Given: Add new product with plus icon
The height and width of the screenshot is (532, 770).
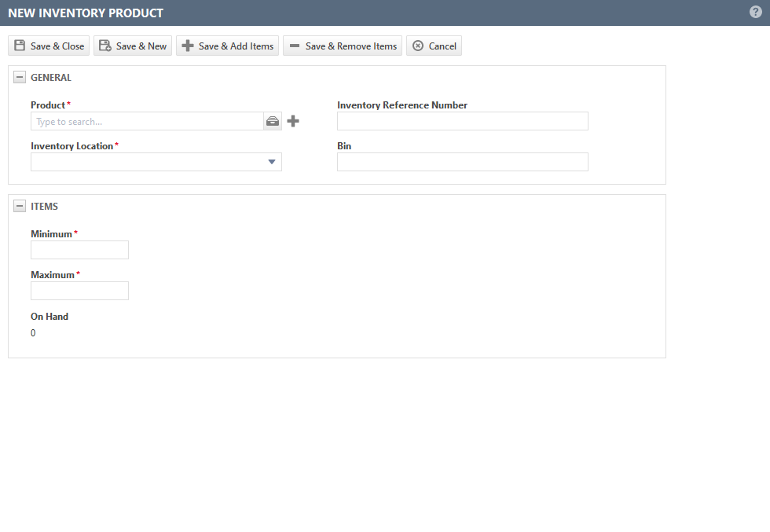Looking at the screenshot, I should pos(293,121).
